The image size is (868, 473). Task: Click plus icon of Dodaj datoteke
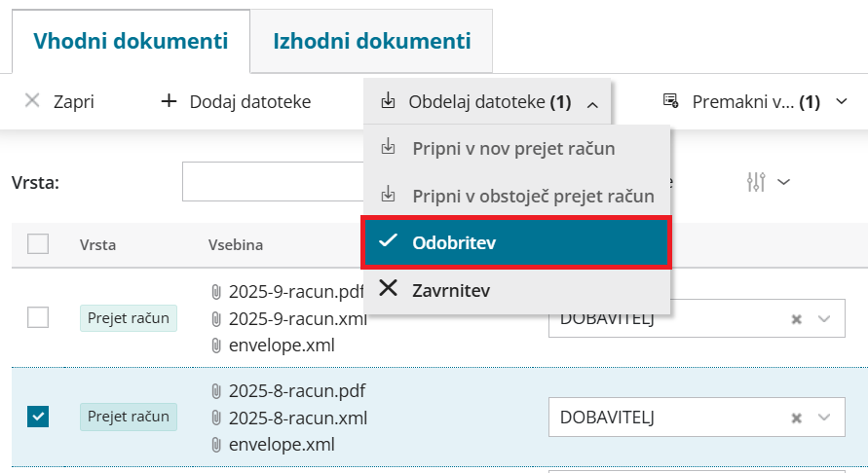[169, 100]
